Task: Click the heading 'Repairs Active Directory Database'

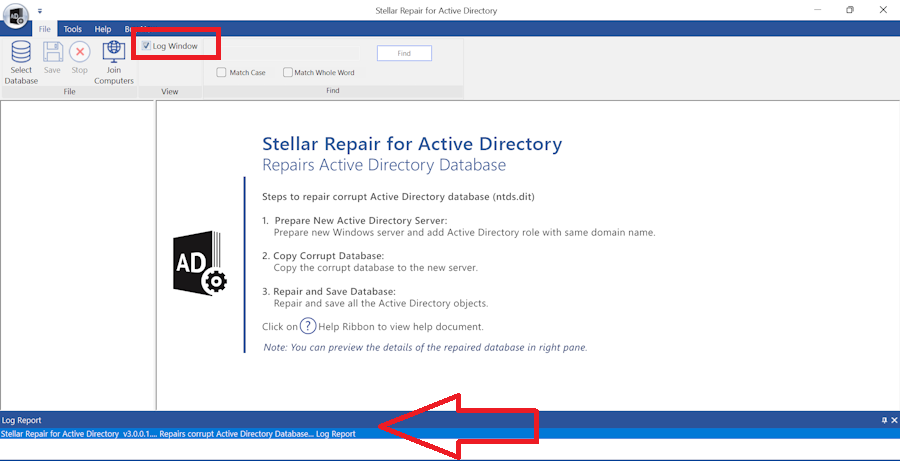Action: [384, 165]
